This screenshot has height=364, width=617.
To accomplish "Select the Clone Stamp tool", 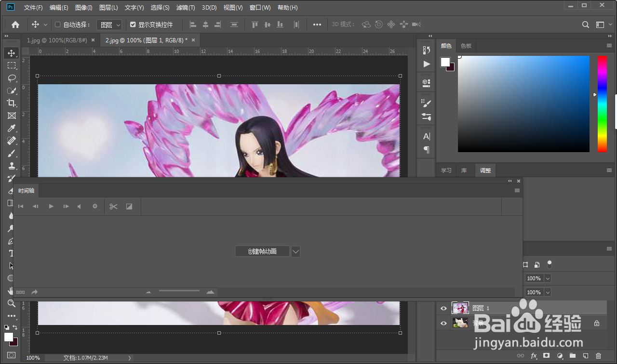I will click(12, 166).
